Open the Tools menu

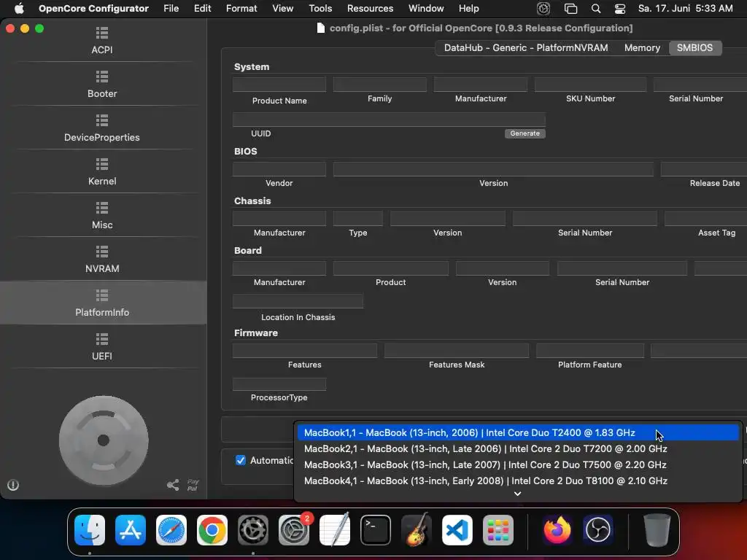(320, 8)
